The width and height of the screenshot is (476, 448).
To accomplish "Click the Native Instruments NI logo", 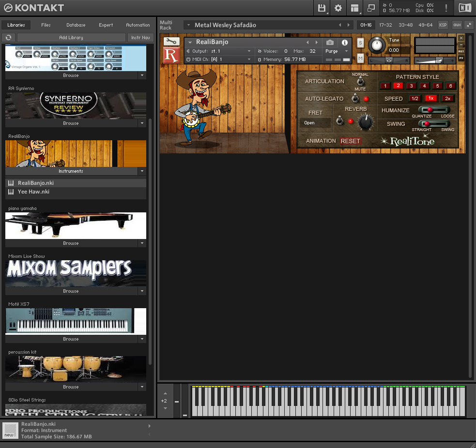I will point(465,8).
